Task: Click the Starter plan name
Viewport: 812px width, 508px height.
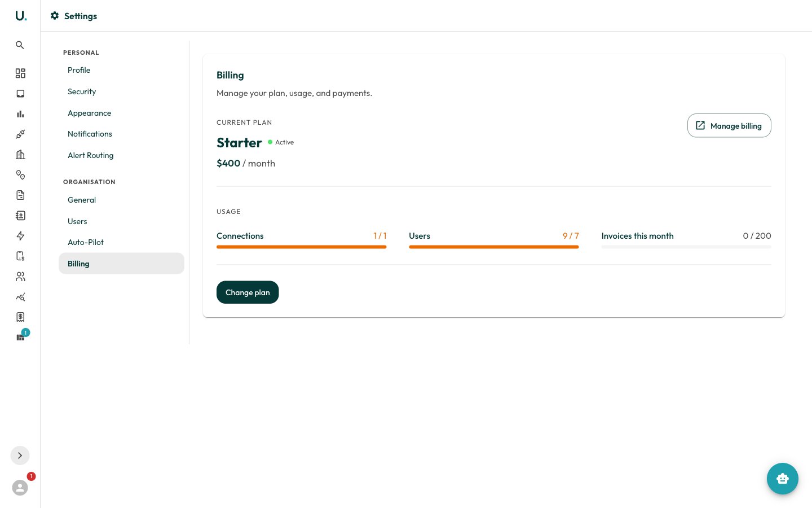Action: coord(239,143)
